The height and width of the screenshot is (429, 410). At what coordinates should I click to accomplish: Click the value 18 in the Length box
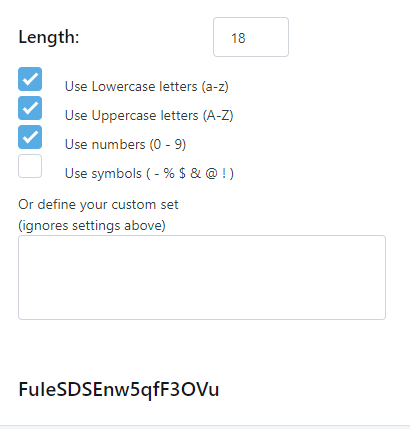tap(238, 38)
